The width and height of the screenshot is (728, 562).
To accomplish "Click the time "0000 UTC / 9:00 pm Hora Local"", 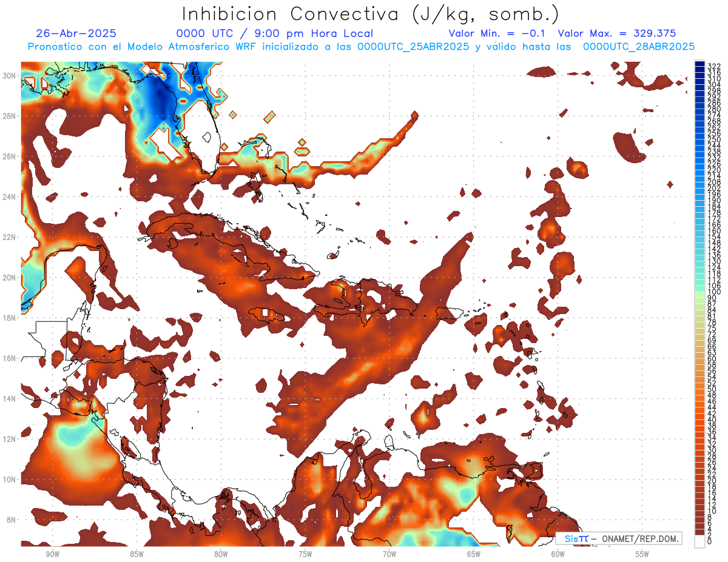I will [275, 33].
